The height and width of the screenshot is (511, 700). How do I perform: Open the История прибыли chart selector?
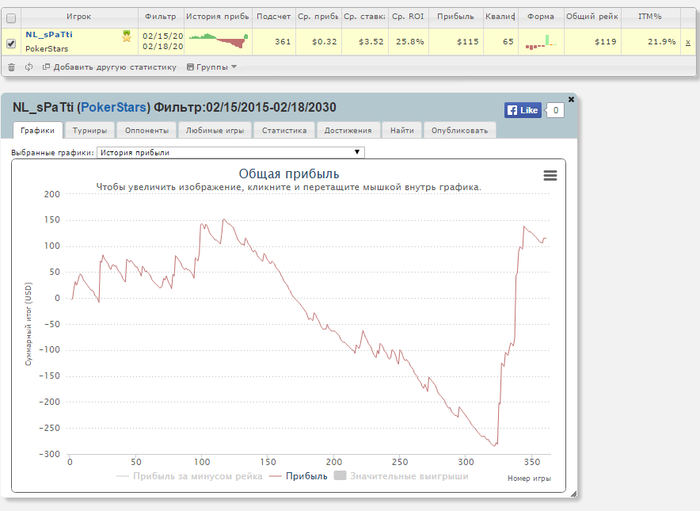pos(230,152)
